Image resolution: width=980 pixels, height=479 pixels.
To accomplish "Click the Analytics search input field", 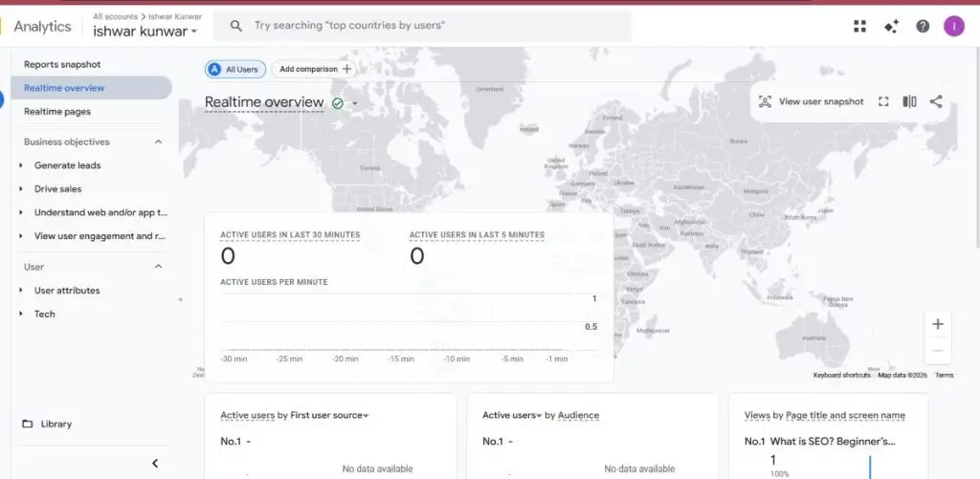I will point(422,26).
